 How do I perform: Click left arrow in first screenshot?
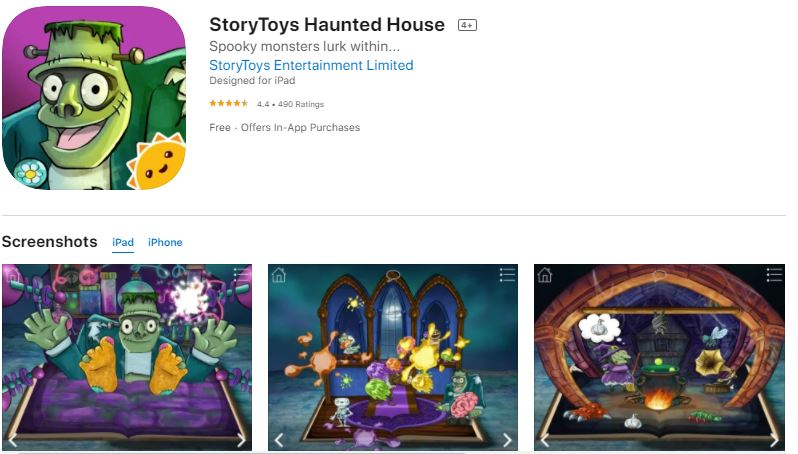(13, 440)
